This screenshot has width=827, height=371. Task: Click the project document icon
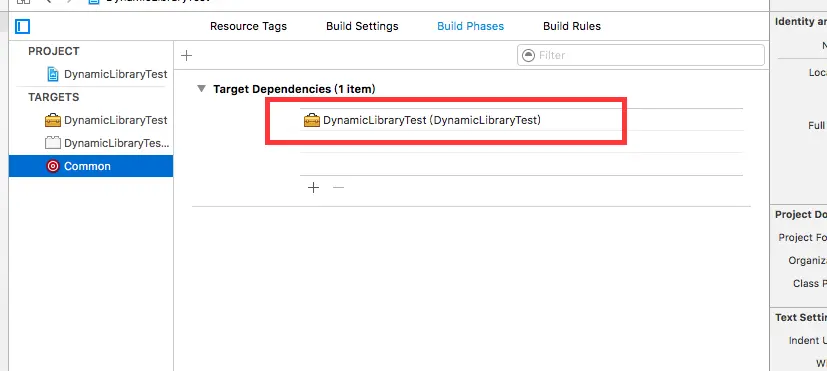click(53, 74)
